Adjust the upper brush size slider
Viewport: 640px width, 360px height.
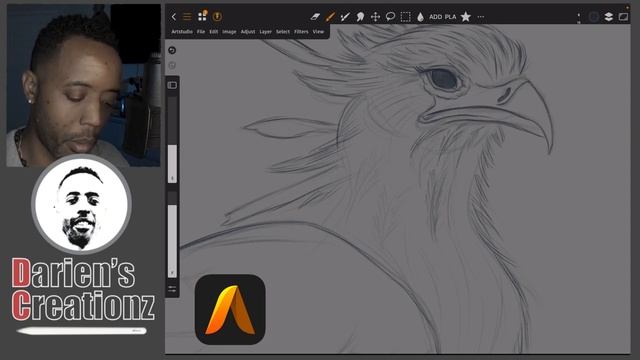172,140
